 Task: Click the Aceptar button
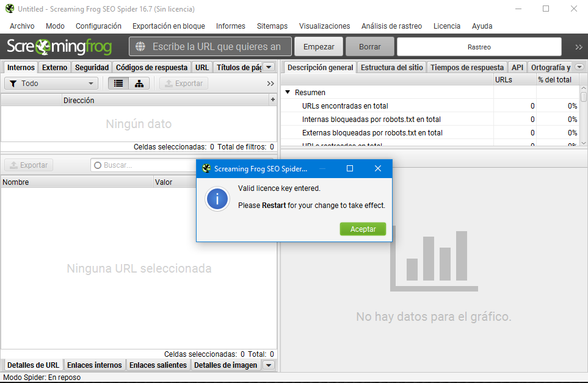coord(363,229)
